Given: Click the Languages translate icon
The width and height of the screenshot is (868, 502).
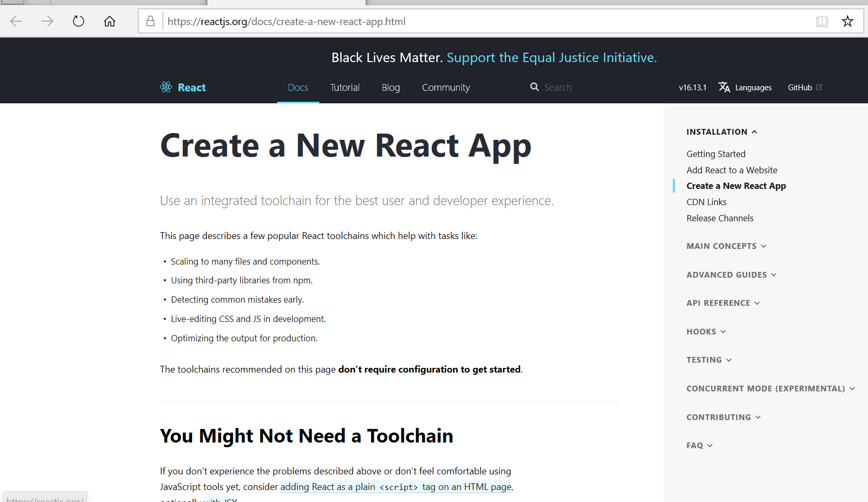Looking at the screenshot, I should click(724, 87).
